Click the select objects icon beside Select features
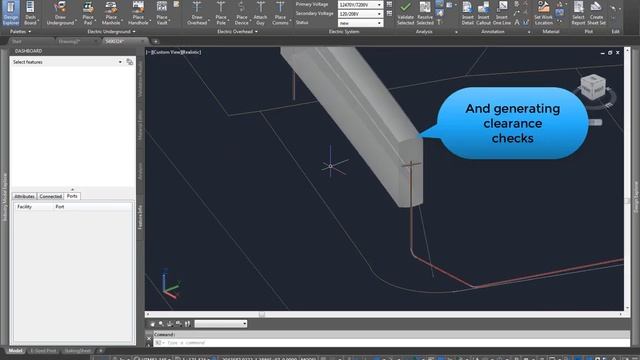Viewport: 640px width, 360px height. click(130, 62)
